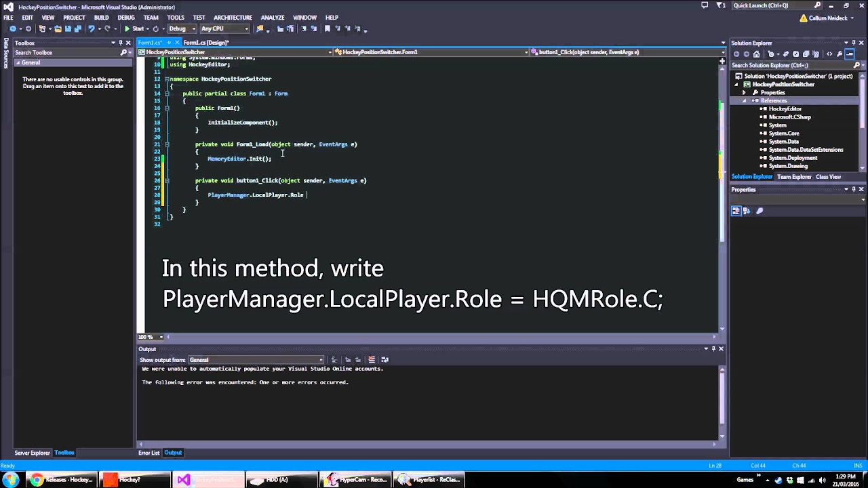Open the HockeyPositionSwitcher.Form1 class dropdown
Viewport: 868px width, 488px height.
(x=431, y=52)
